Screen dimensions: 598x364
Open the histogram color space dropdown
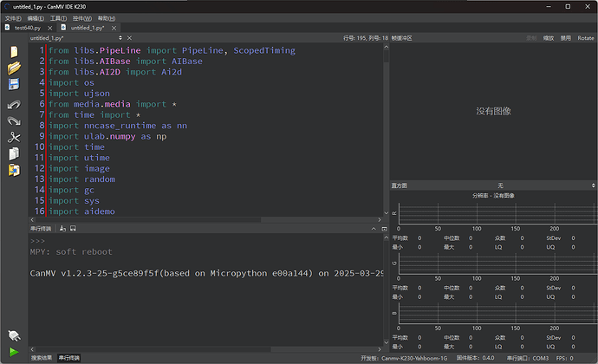pyautogui.click(x=500, y=185)
